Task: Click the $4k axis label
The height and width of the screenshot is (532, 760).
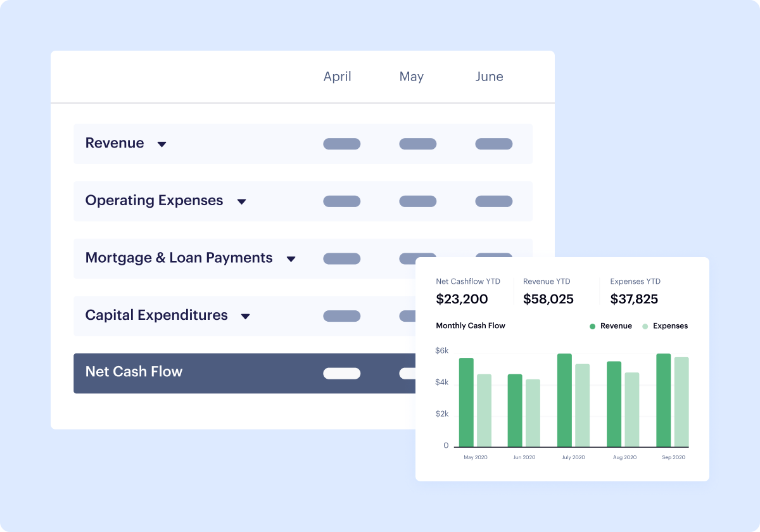Action: [x=441, y=383]
